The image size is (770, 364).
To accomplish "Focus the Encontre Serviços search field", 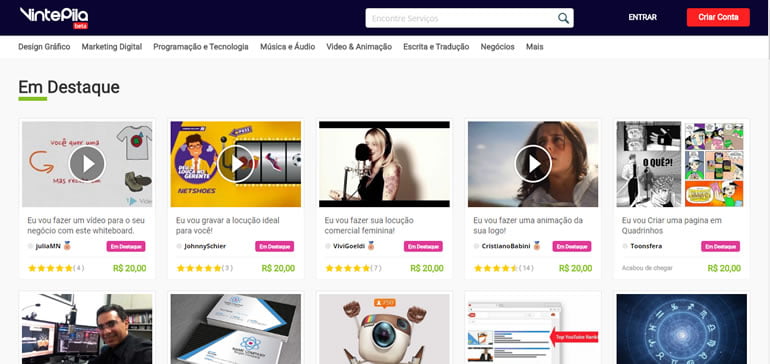I will point(462,18).
